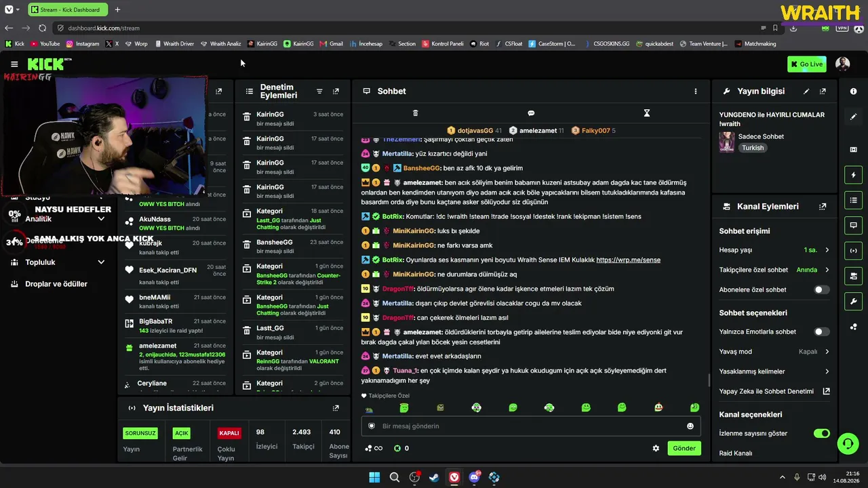This screenshot has width=868, height=488.
Task: Open the hamburger menu beside the Kick logo
Action: 14,64
